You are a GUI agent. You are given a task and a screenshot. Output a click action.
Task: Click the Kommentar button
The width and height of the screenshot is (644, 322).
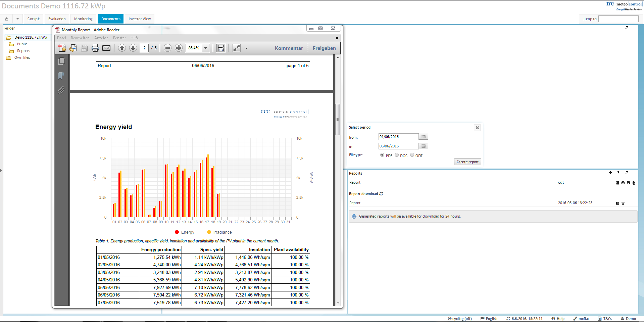[289, 48]
